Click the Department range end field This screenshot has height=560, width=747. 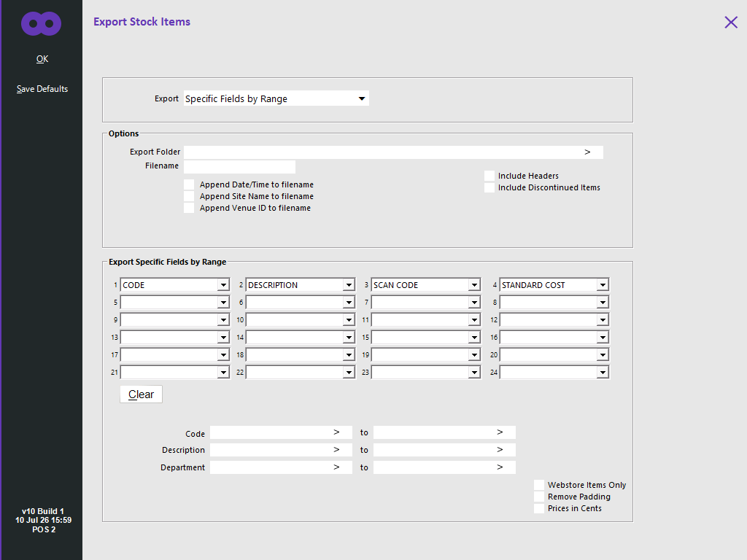tap(444, 467)
